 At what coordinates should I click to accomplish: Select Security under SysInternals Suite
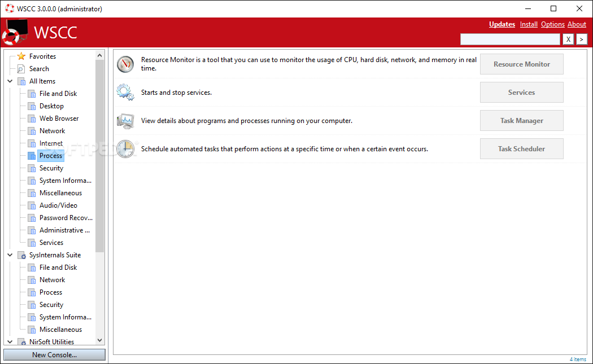click(x=51, y=305)
